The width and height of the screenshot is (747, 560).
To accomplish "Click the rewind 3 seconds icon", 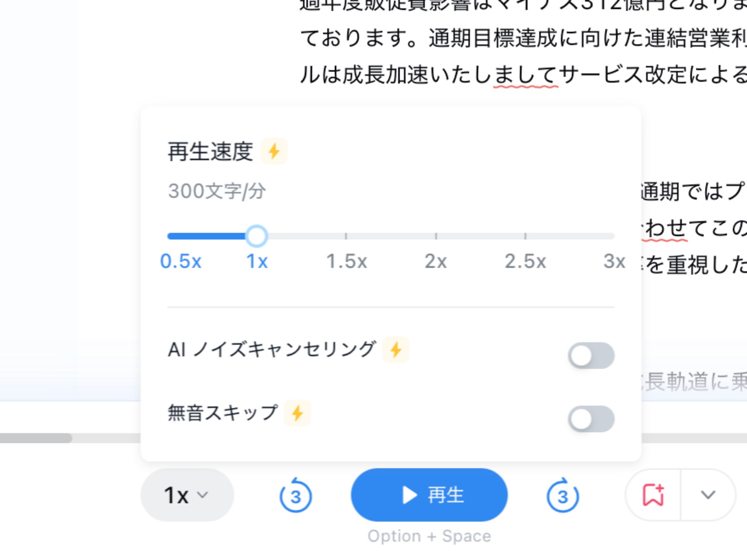I will (296, 495).
